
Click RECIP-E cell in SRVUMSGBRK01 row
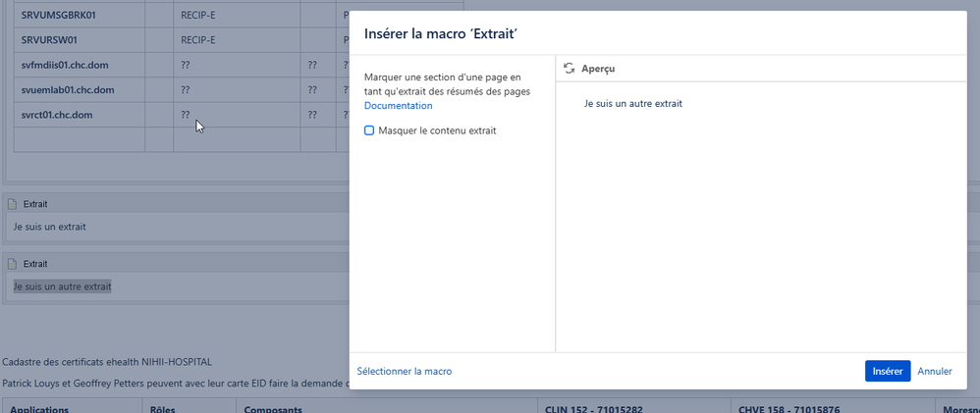pyautogui.click(x=237, y=15)
